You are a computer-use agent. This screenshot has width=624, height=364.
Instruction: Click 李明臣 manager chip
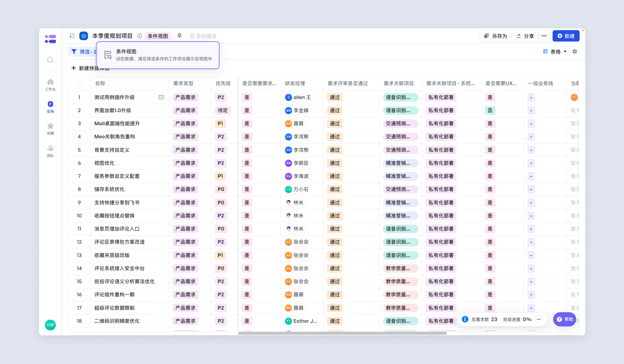click(x=298, y=163)
